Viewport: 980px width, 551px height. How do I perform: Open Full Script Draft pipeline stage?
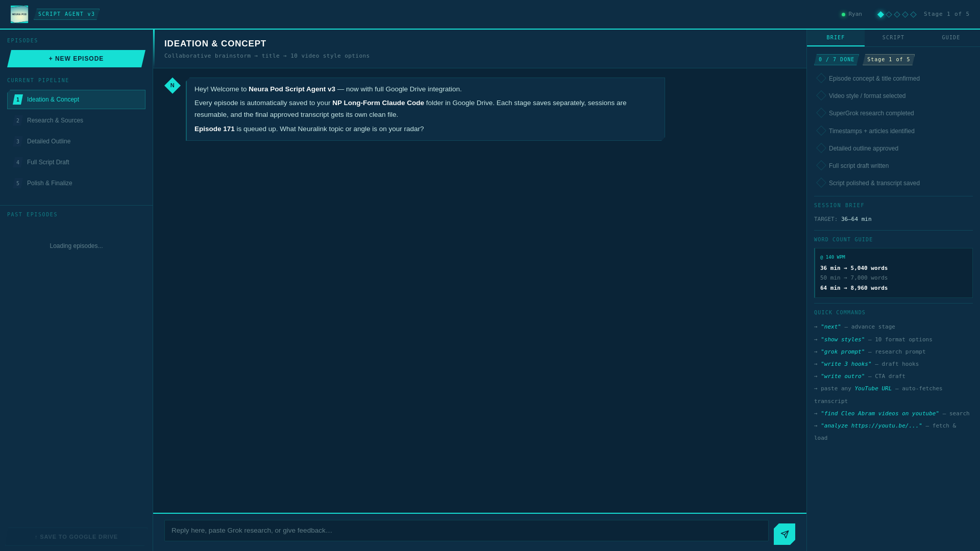tap(76, 162)
